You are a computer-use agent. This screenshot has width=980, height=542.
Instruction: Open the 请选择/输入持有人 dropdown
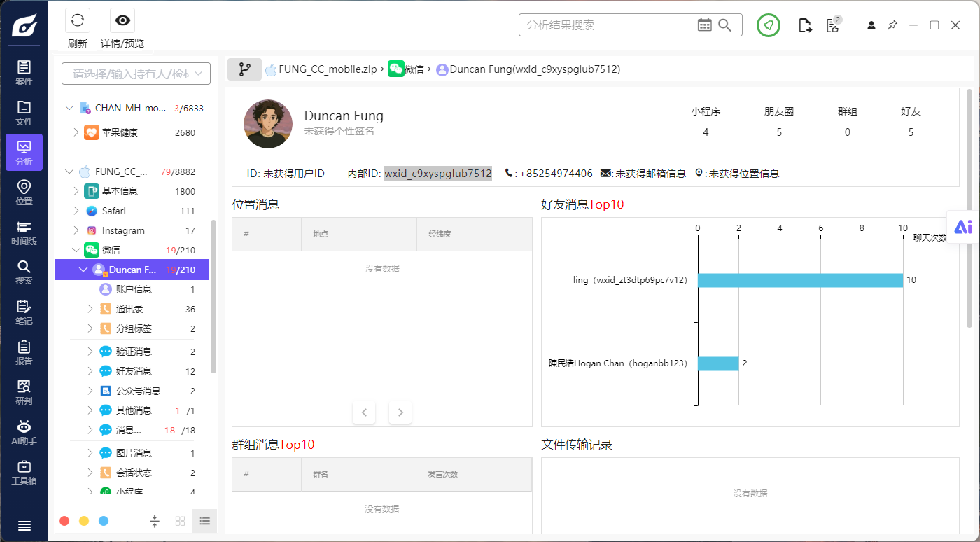pos(136,74)
